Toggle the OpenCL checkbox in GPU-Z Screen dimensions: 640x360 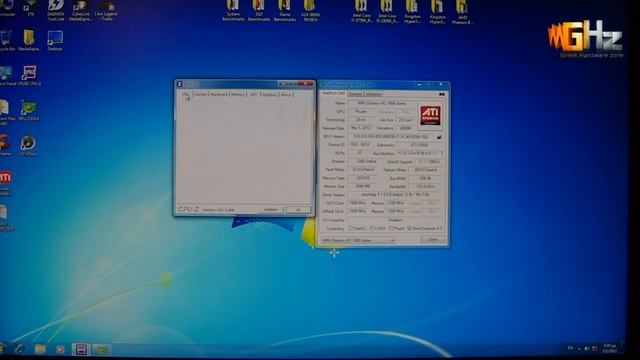pyautogui.click(x=351, y=229)
